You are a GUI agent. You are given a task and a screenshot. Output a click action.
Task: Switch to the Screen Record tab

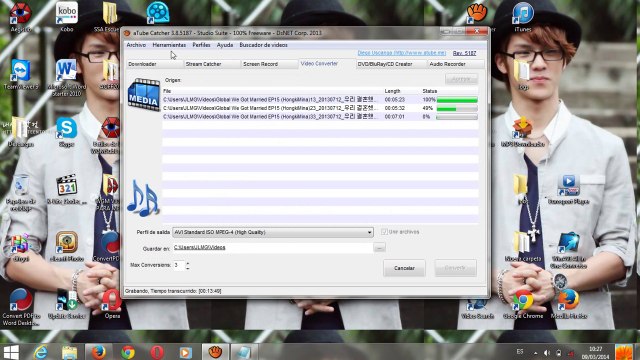tap(269, 64)
